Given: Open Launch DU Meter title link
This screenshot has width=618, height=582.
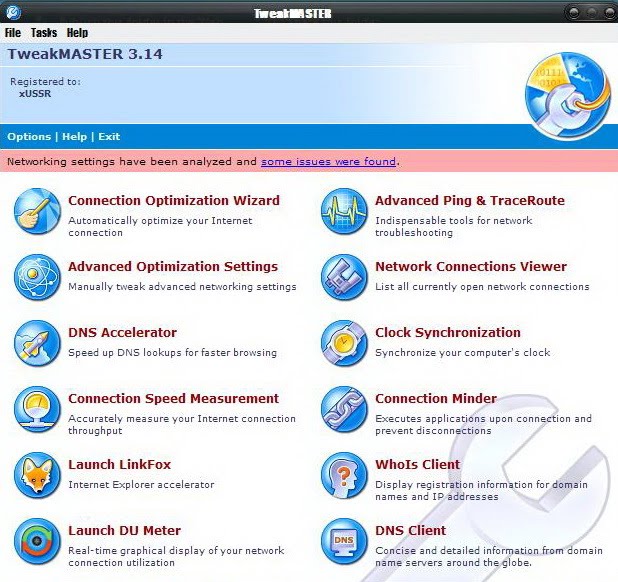Looking at the screenshot, I should pyautogui.click(x=125, y=531).
